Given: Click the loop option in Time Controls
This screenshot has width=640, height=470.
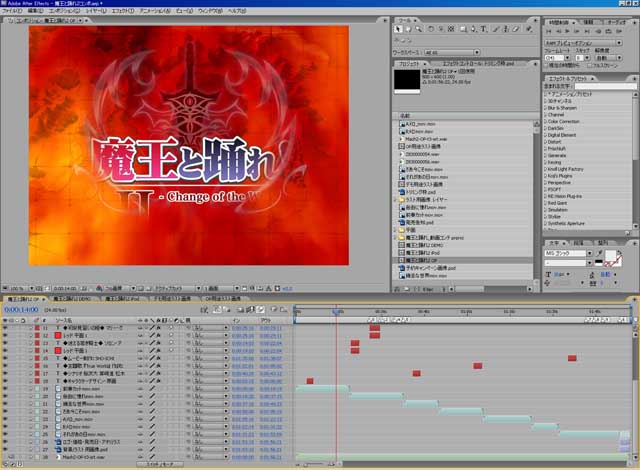Looking at the screenshot, I should pyautogui.click(x=609, y=31).
